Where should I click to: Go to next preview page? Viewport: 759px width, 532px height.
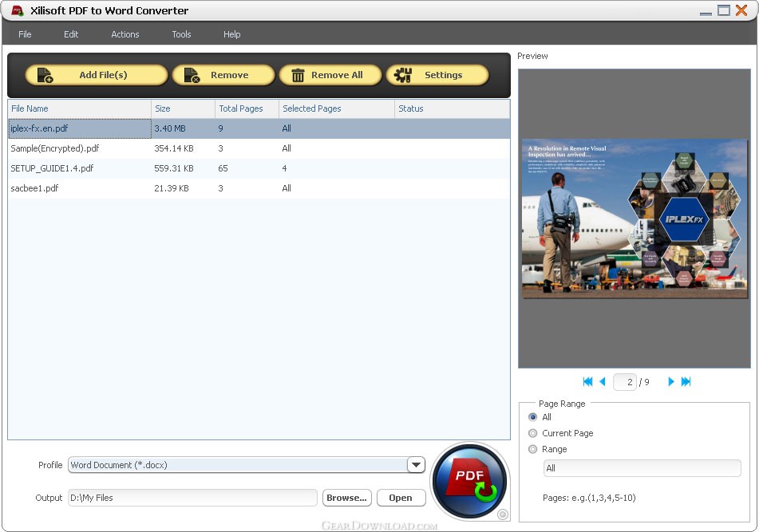click(x=671, y=381)
